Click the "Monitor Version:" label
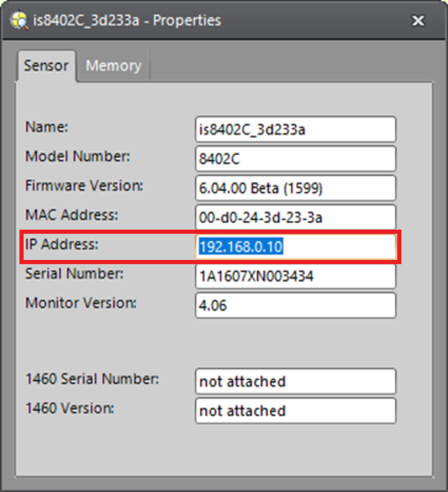448x492 pixels. click(x=81, y=303)
